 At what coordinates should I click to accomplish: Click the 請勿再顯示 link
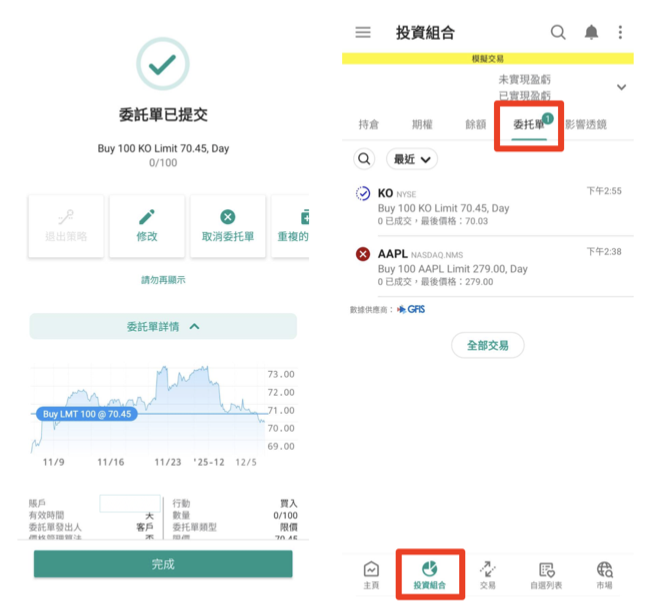pyautogui.click(x=163, y=280)
